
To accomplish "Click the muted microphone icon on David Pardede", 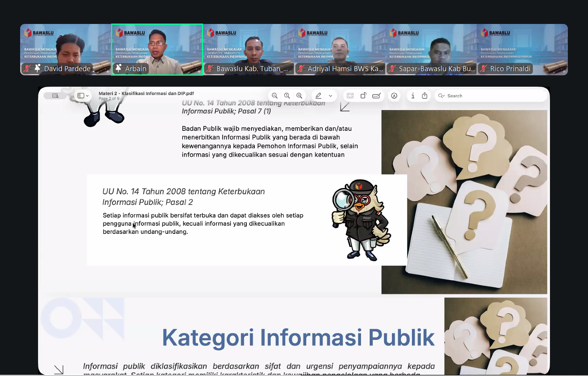I will [x=27, y=68].
